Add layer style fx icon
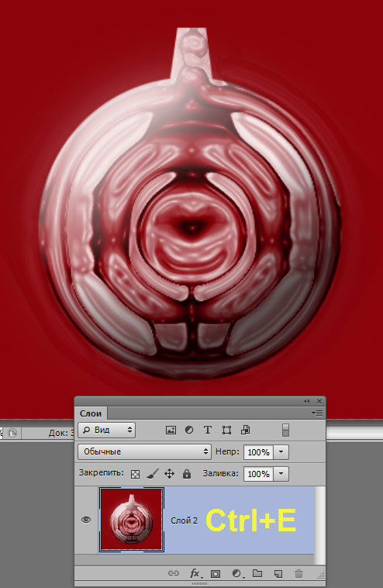The height and width of the screenshot is (588, 383). point(195,573)
